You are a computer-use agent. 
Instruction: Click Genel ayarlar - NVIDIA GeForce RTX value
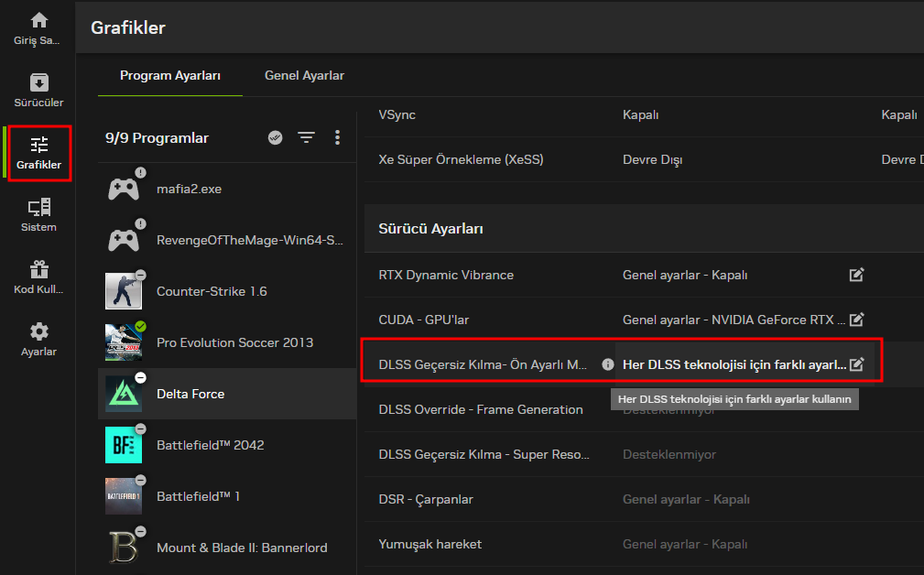pos(734,320)
